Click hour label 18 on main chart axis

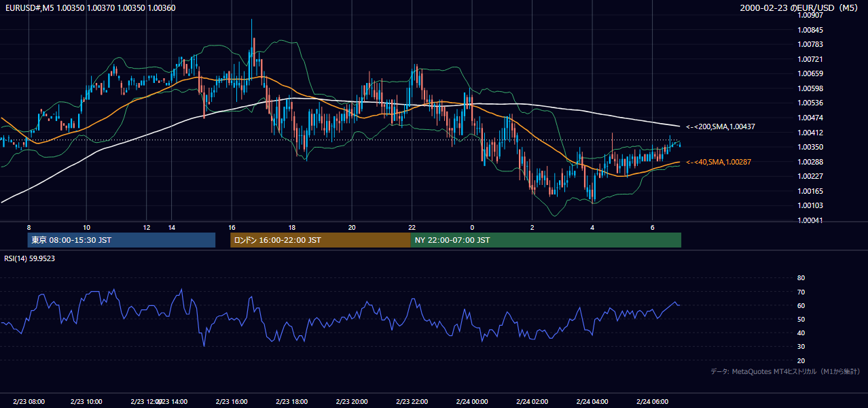(x=291, y=227)
